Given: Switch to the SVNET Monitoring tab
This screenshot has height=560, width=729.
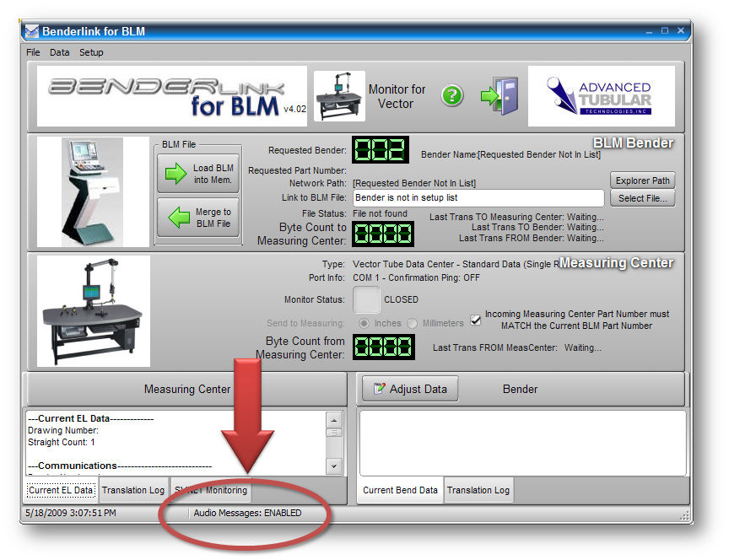Looking at the screenshot, I should point(211,490).
